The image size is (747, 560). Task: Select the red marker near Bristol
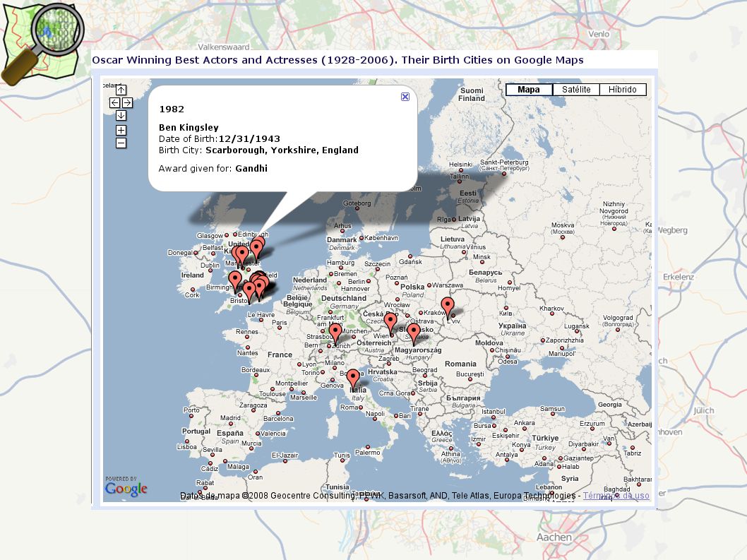249,292
